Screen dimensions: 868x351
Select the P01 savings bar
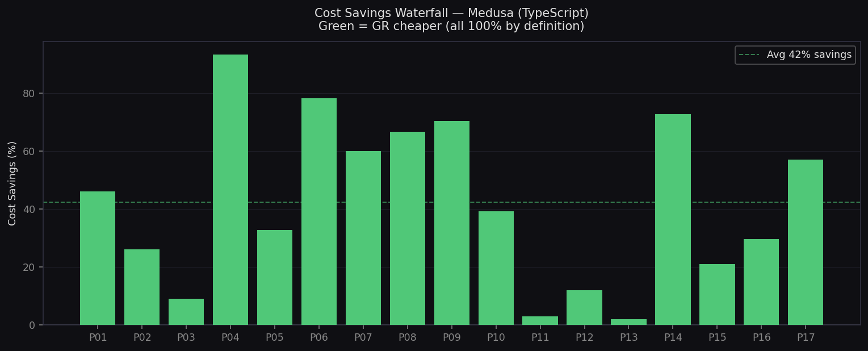click(x=98, y=258)
